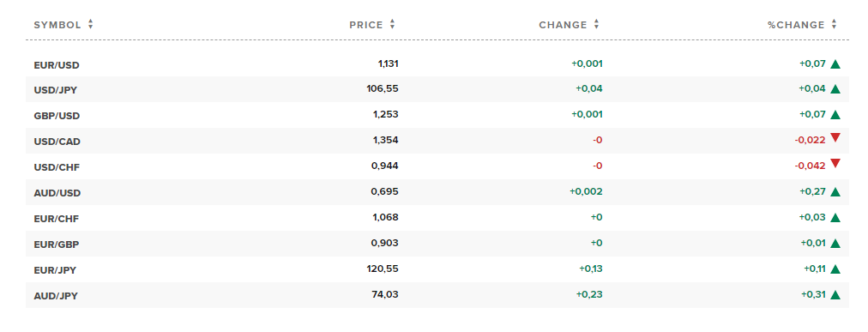
Task: Click green up arrow in EUR/USD row
Action: pos(835,64)
